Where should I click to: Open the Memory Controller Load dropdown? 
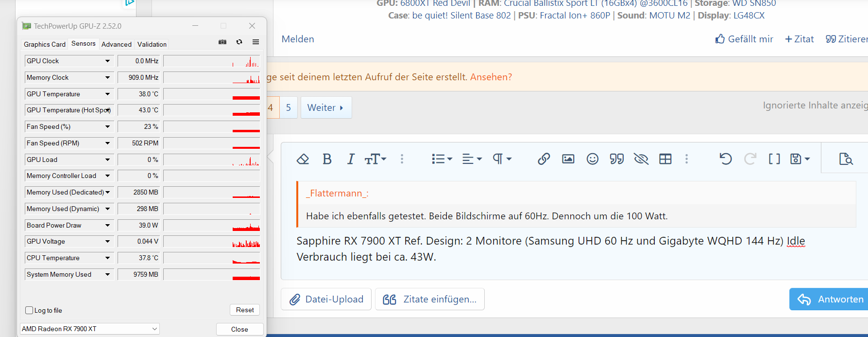click(x=107, y=176)
